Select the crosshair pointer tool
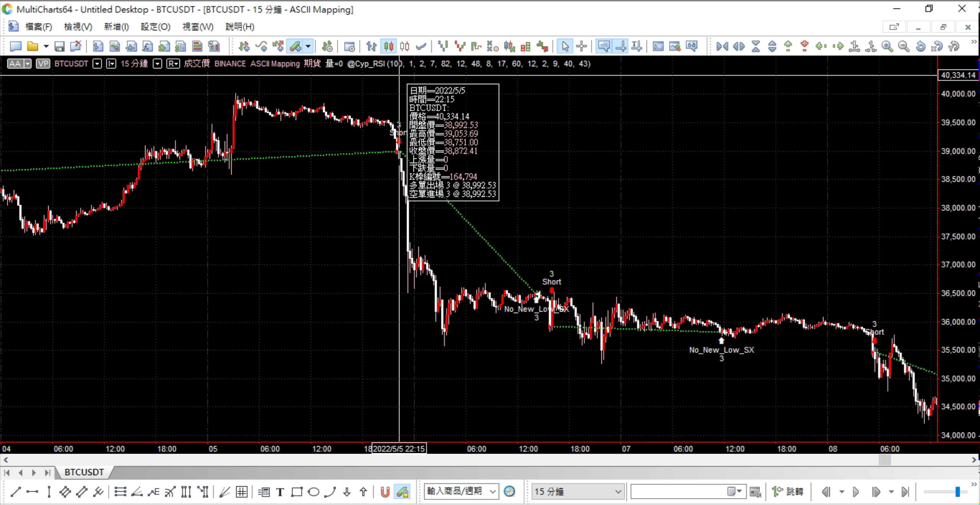The height and width of the screenshot is (505, 980). pos(581,46)
